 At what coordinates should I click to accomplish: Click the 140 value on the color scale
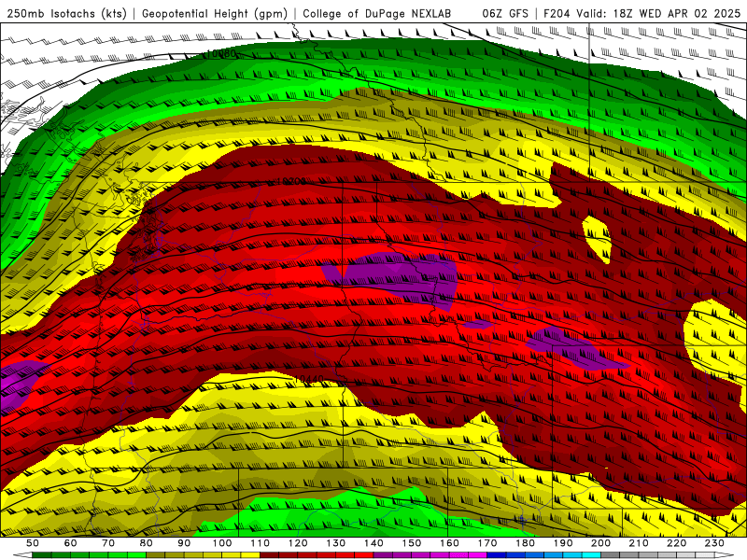point(373,543)
